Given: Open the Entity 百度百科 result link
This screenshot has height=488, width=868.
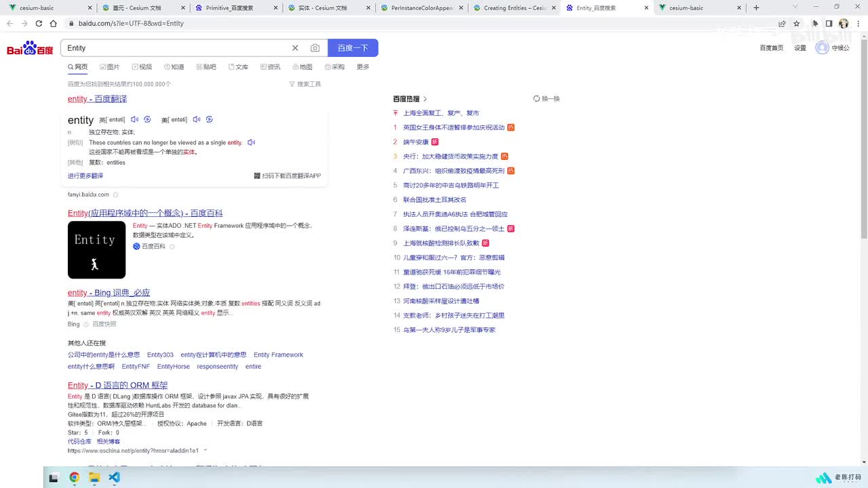Looking at the screenshot, I should (145, 213).
